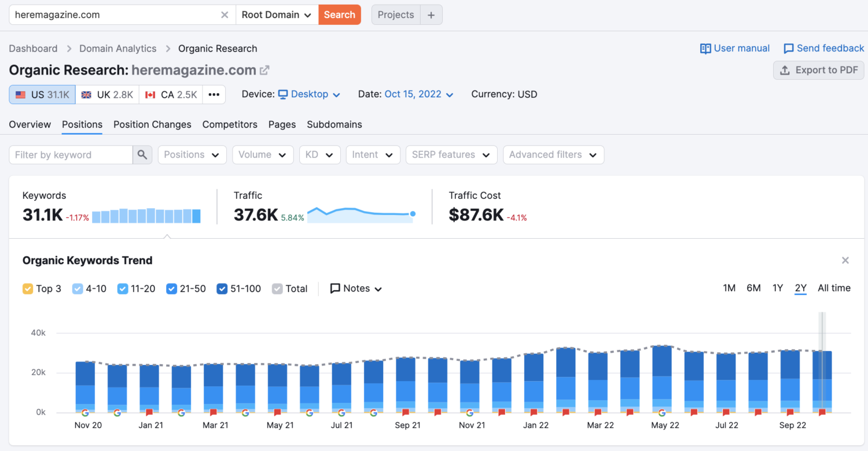The width and height of the screenshot is (868, 451).
Task: Open red note flag under Sep 22
Action: 790,412
